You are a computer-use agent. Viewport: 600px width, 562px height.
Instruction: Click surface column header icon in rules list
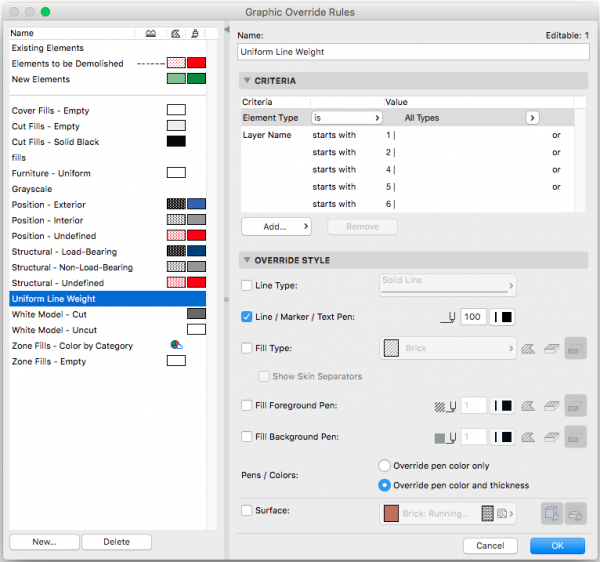195,33
